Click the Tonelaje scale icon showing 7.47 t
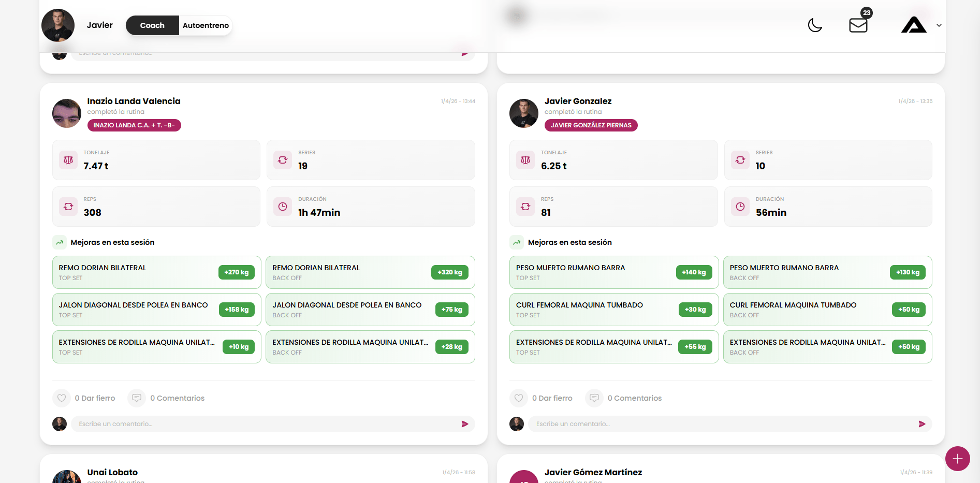Image resolution: width=980 pixels, height=483 pixels. point(68,160)
